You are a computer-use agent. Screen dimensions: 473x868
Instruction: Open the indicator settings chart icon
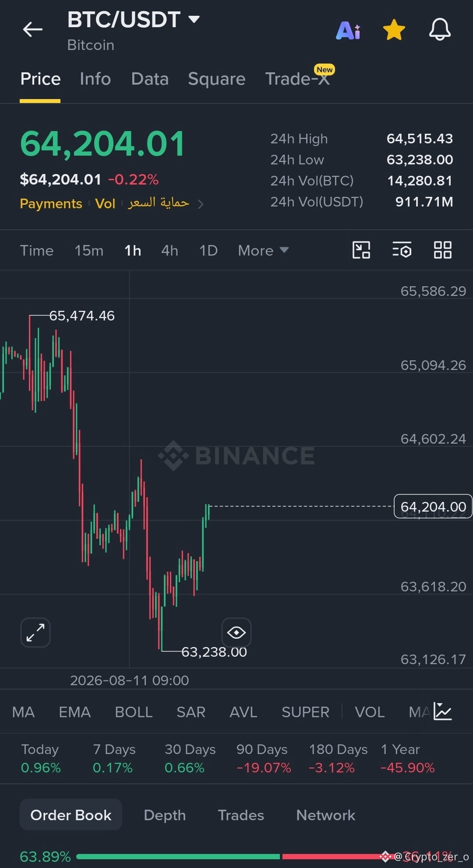coord(442,711)
